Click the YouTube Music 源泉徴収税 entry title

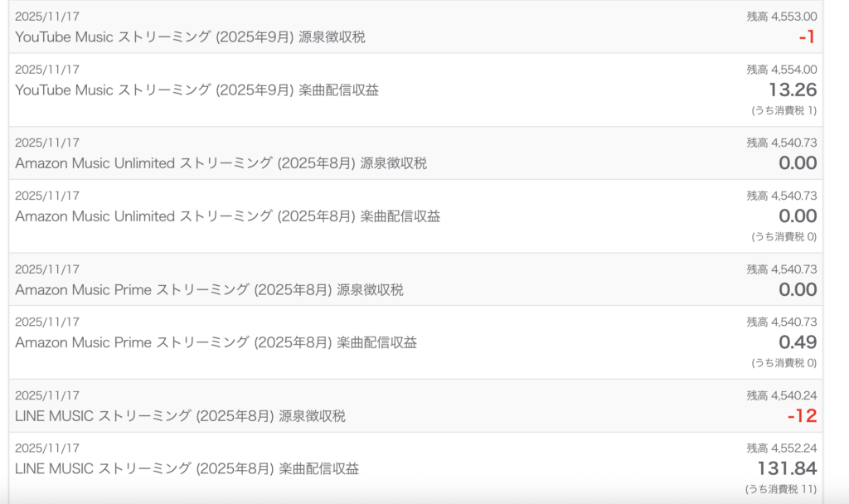pos(190,36)
